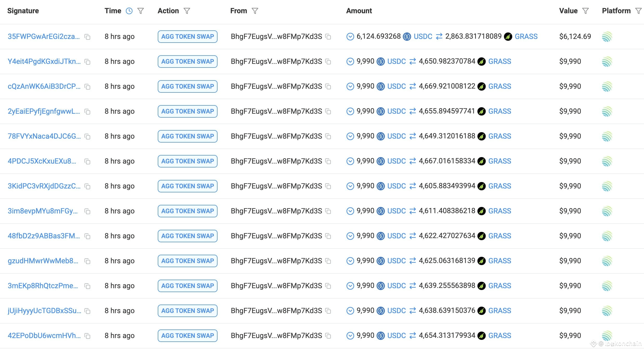Open the filter on the From column

point(255,11)
